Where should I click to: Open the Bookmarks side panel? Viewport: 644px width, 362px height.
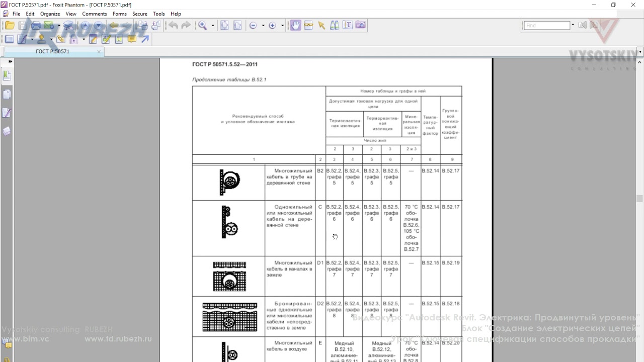[x=7, y=75]
